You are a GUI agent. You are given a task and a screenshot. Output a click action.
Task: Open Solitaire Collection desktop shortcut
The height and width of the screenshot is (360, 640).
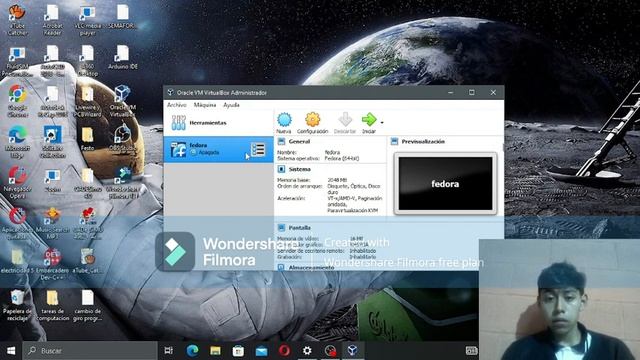[52, 142]
